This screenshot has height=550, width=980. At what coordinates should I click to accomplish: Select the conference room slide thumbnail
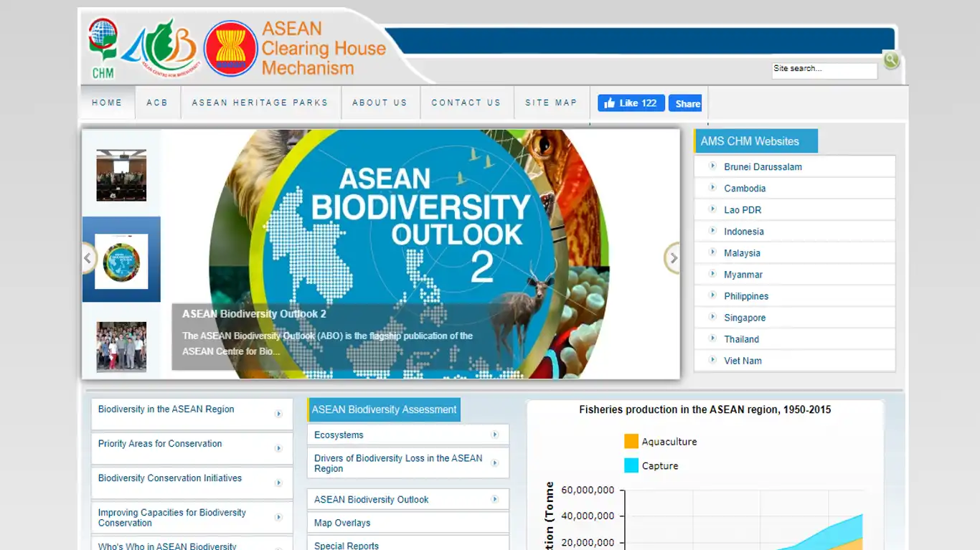pyautogui.click(x=121, y=175)
